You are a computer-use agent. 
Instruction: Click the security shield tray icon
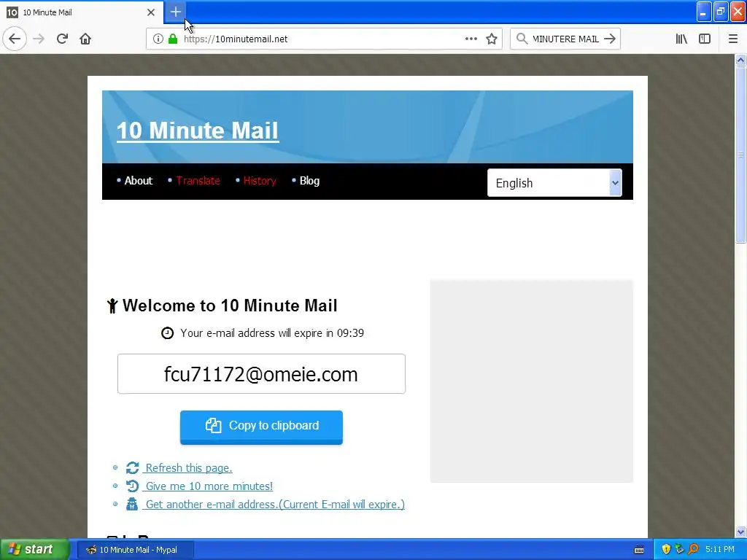pyautogui.click(x=666, y=550)
